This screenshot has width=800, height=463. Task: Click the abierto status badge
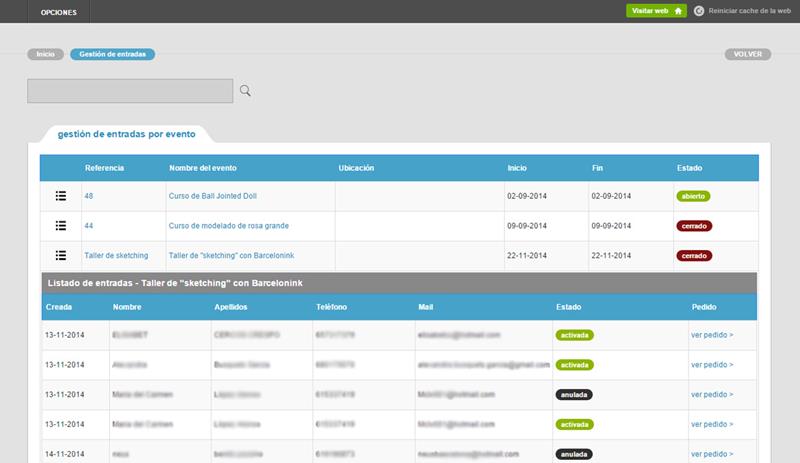point(693,196)
